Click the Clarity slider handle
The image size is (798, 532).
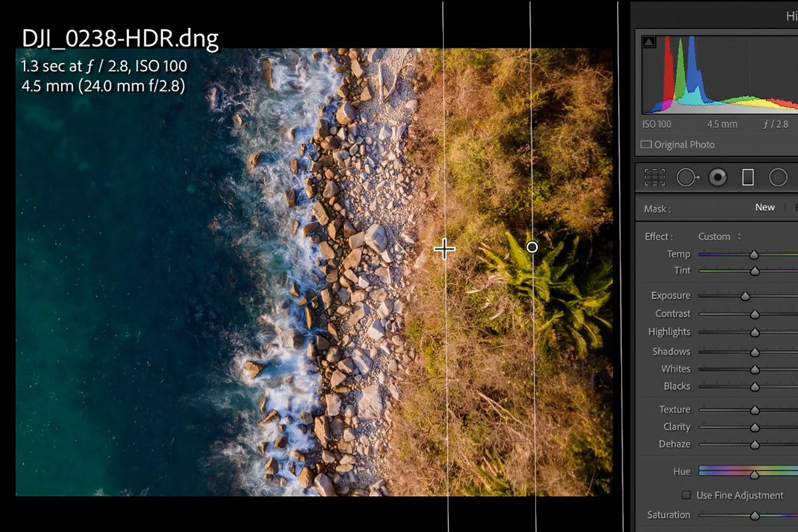coord(755,428)
